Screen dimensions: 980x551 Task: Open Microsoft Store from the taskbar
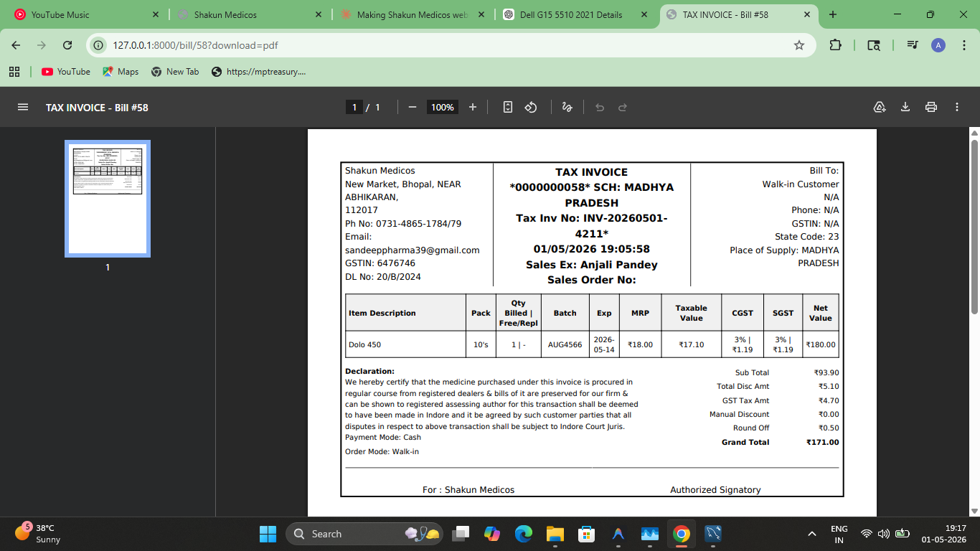587,534
